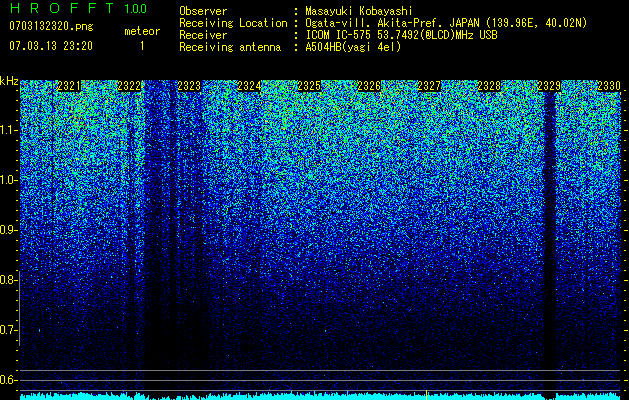Click the 0.7 frequency axis label
The height and width of the screenshot is (400, 629).
coord(8,330)
